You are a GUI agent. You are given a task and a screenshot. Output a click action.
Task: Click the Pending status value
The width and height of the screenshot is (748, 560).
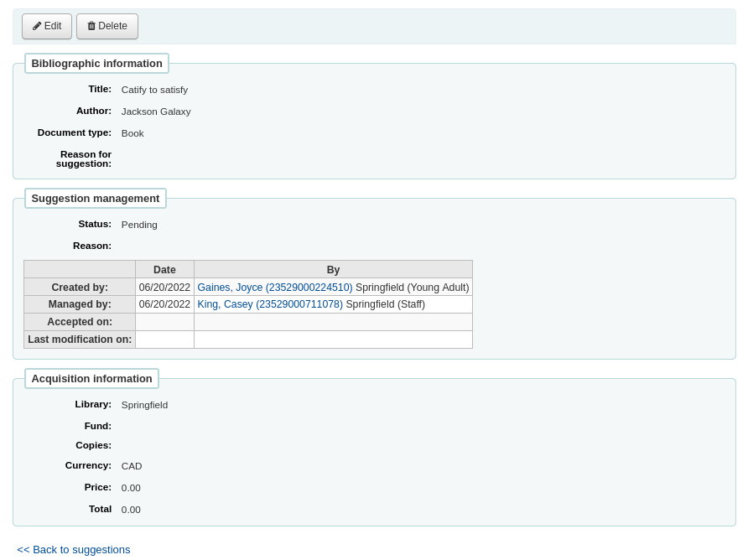(x=139, y=225)
